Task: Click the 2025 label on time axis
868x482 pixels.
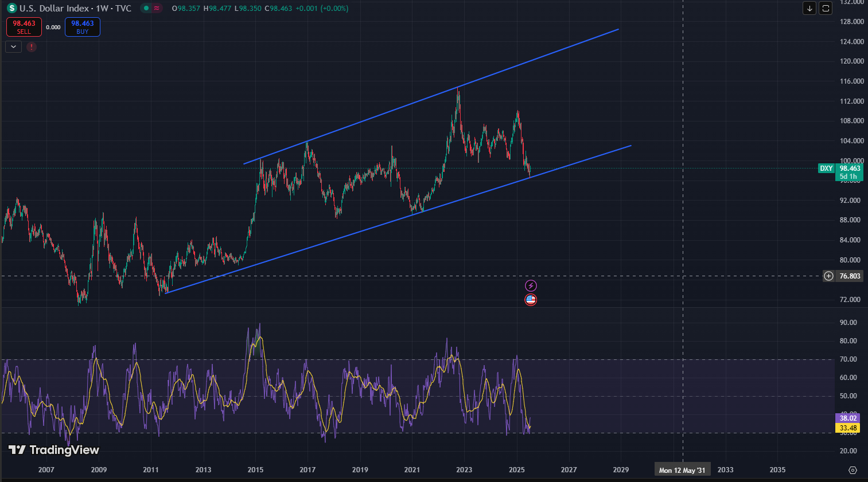Action: (x=516, y=470)
